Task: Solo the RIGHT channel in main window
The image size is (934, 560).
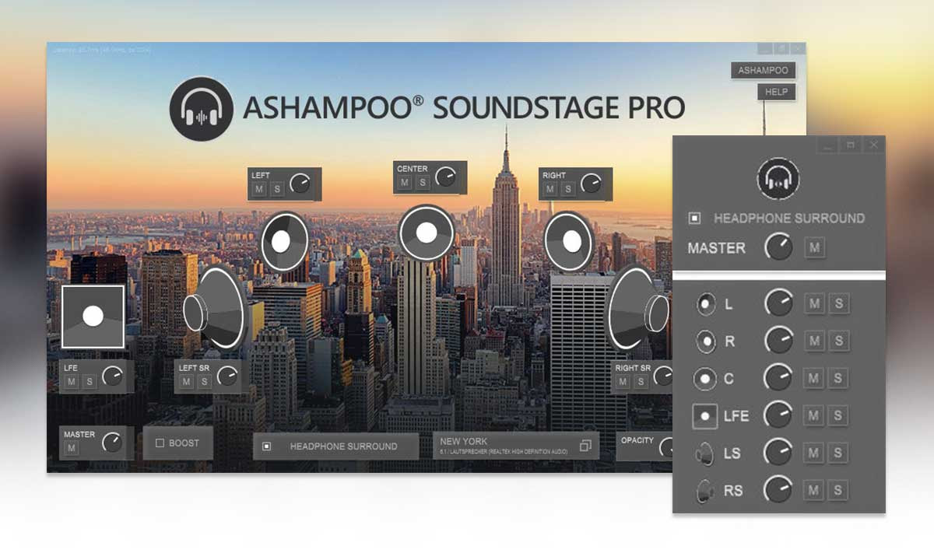Action: [568, 189]
